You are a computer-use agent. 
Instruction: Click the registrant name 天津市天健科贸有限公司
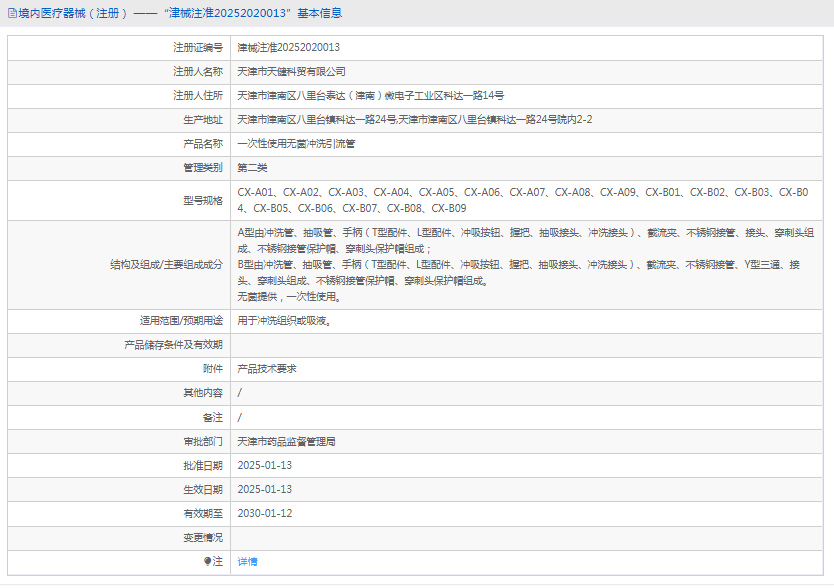[x=291, y=72]
